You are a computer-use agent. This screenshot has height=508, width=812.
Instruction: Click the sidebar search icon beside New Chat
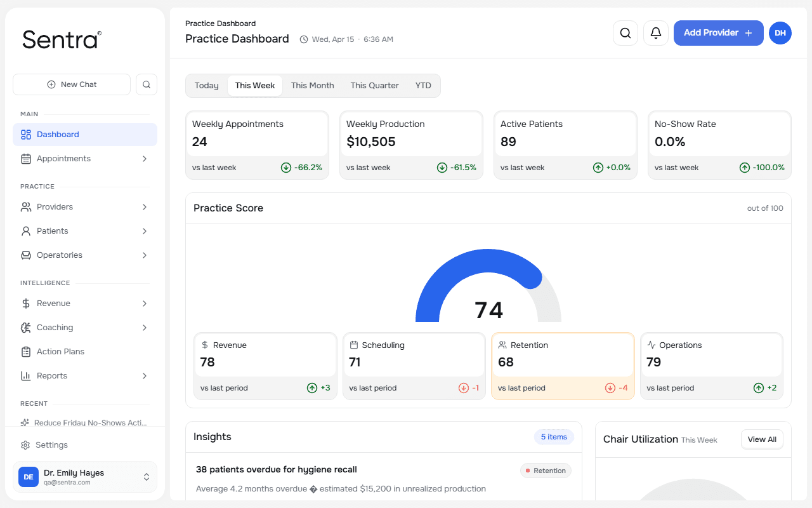(147, 84)
